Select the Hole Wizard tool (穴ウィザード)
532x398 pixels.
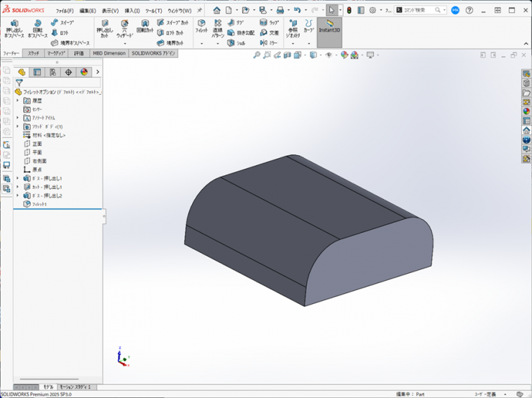[x=124, y=29]
